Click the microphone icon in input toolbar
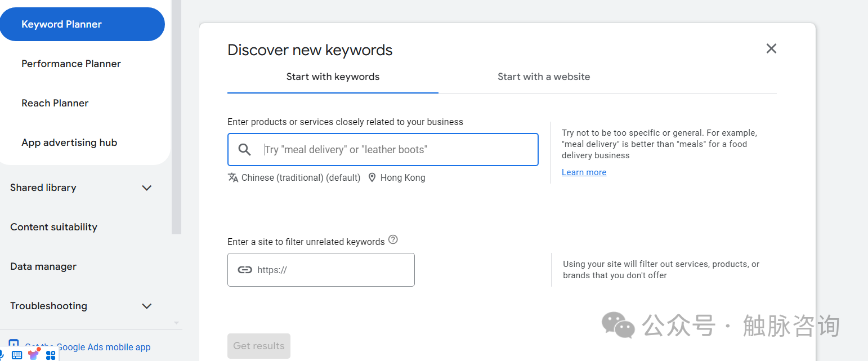 coord(2,355)
